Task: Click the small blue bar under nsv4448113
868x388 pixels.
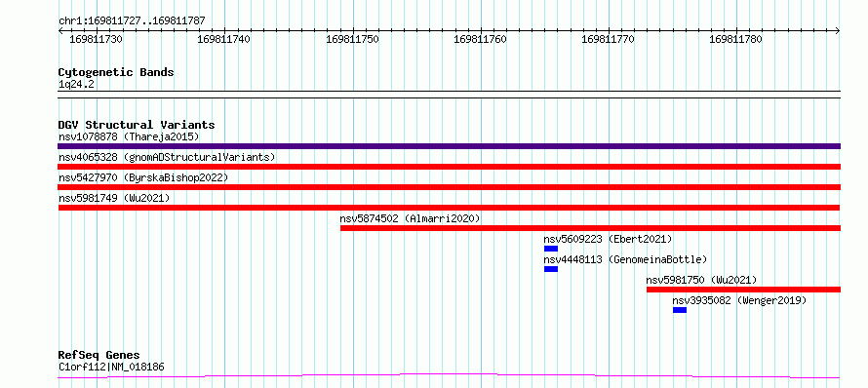Action: 551,269
